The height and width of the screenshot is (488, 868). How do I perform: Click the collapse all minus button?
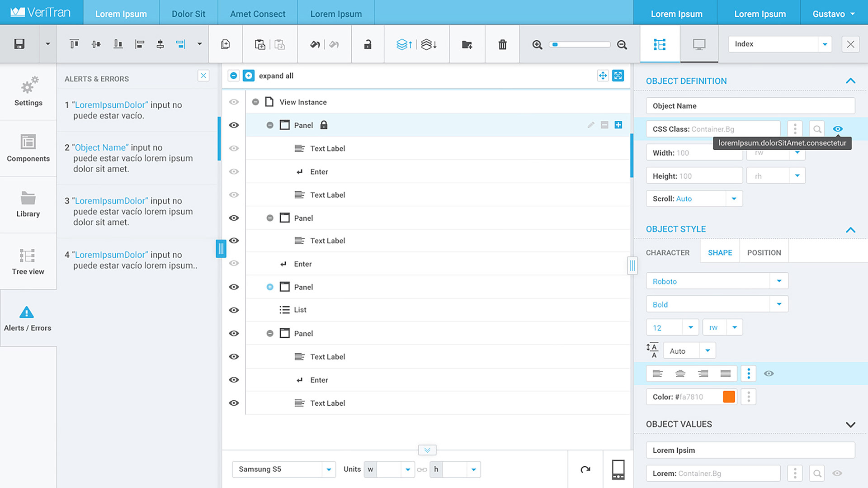(x=233, y=76)
